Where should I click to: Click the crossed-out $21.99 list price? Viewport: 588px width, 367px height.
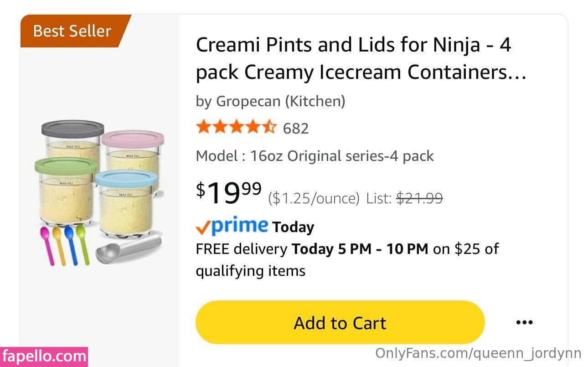[419, 198]
